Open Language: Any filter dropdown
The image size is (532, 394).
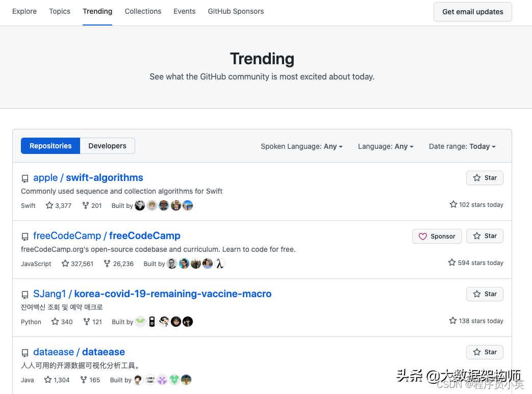point(386,146)
